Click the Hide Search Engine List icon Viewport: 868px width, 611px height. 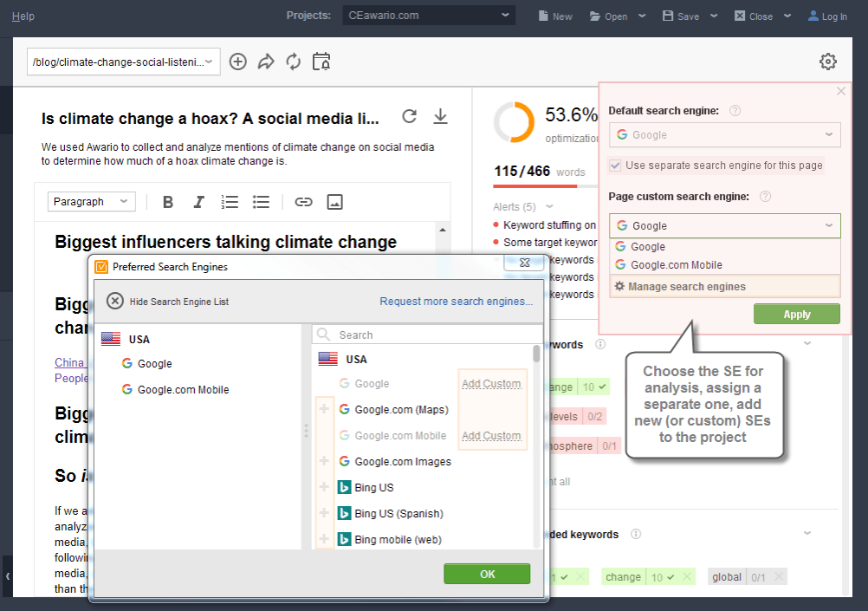(115, 301)
